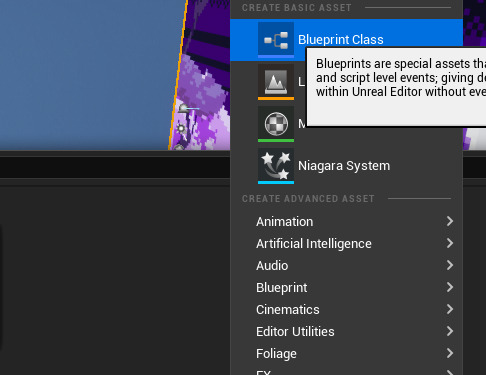The image size is (486, 375).
Task: Expand the Audio submenu chevron
Action: click(450, 265)
